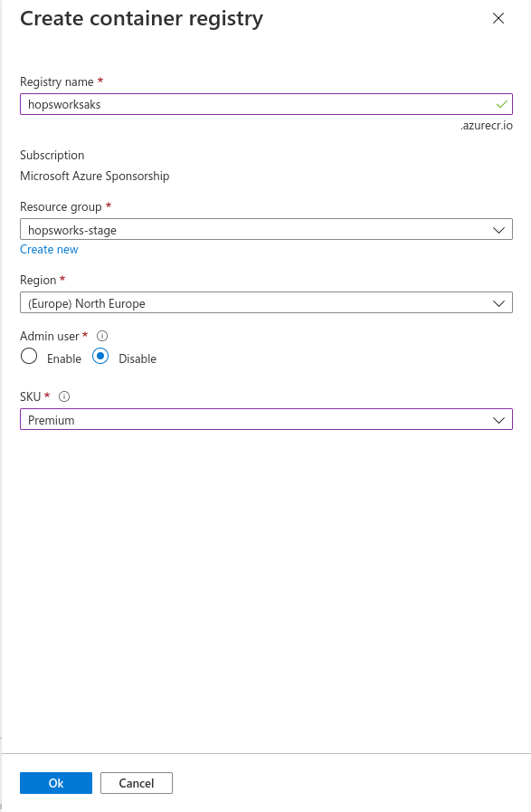Click the Registry name field label
This screenshot has height=812, width=531.
[x=57, y=81]
